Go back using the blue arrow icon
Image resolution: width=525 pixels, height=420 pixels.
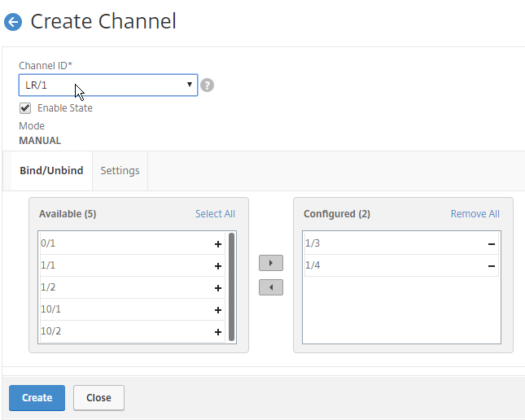click(13, 22)
